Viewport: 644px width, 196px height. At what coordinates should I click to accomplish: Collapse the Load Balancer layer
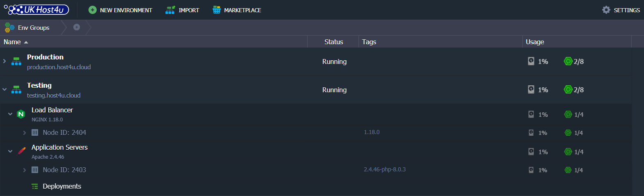click(10, 114)
